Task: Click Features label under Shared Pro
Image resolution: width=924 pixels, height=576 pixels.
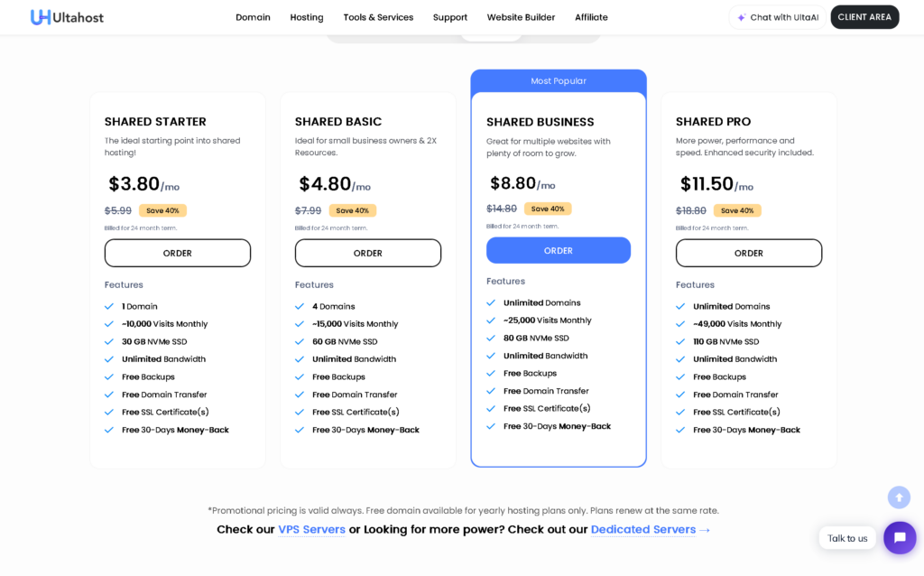Action: [x=695, y=284]
